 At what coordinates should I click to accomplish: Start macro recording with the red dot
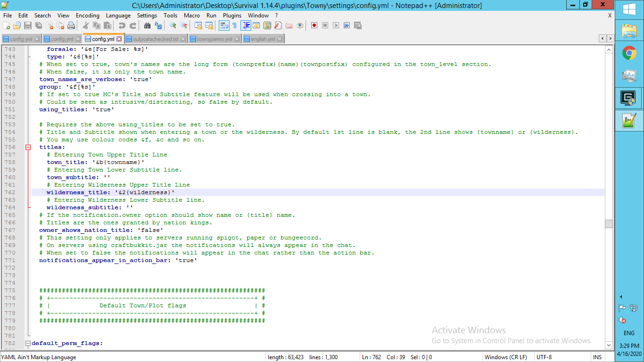(x=314, y=25)
